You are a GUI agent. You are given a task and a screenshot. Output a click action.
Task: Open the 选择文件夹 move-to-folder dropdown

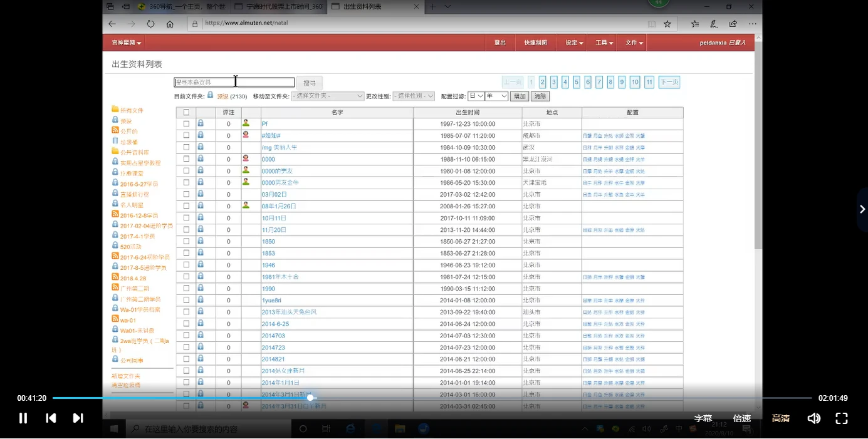[x=327, y=96]
